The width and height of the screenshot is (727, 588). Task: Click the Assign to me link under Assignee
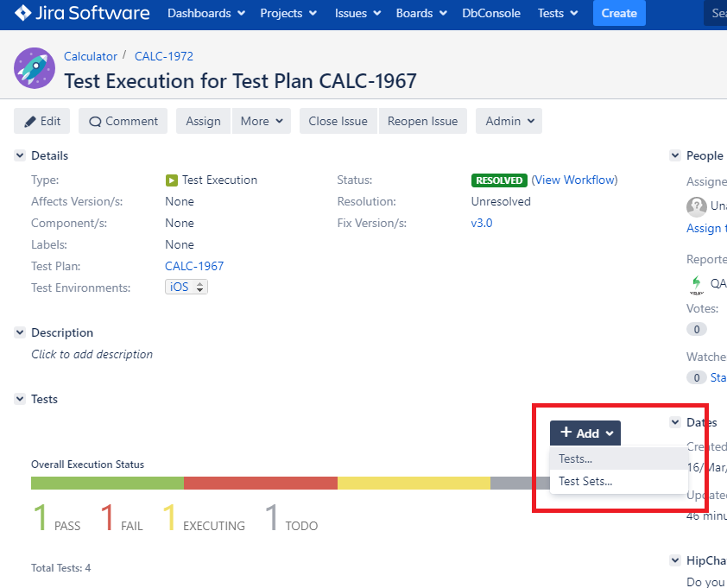pyautogui.click(x=706, y=228)
